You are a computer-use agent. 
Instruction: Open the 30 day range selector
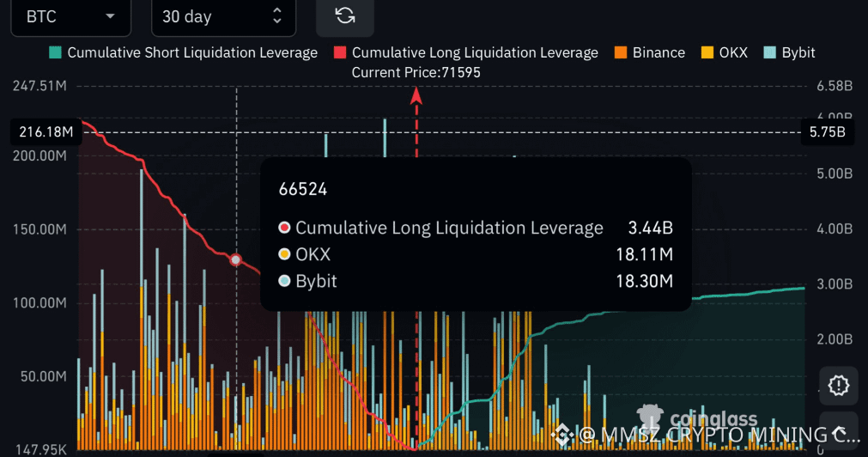223,16
